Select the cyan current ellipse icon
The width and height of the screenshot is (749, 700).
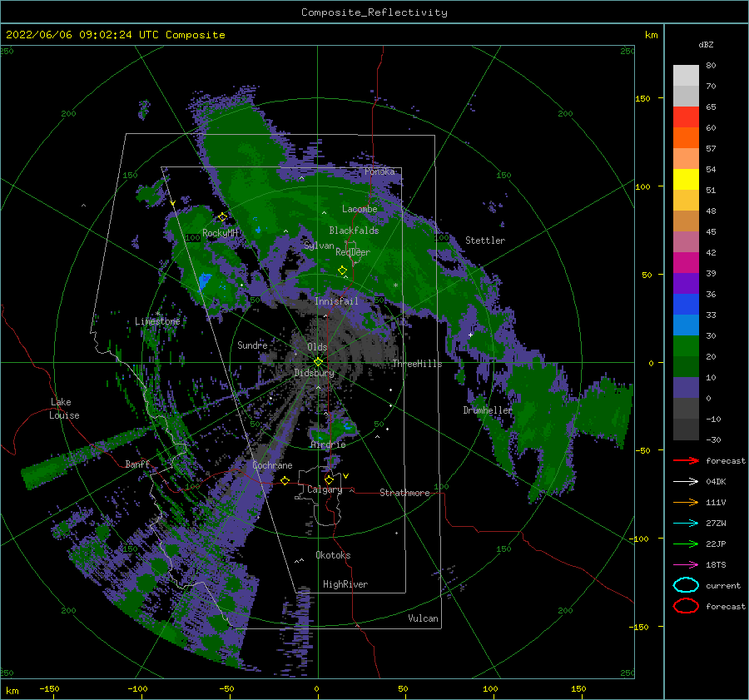click(x=686, y=585)
